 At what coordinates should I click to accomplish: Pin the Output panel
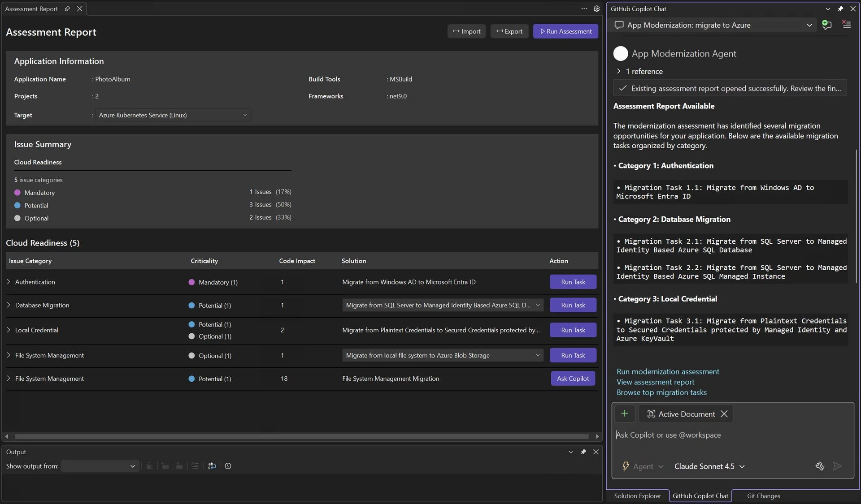tap(583, 452)
